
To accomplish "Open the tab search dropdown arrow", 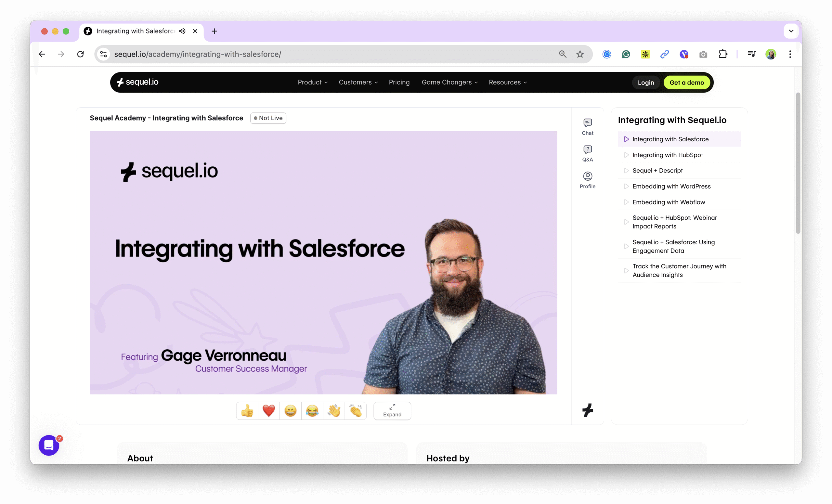I will (791, 31).
